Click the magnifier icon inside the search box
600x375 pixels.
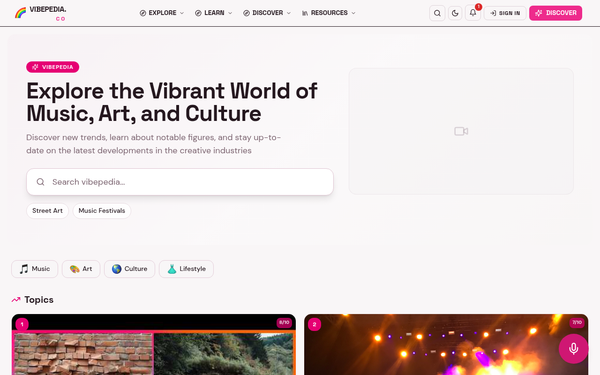pyautogui.click(x=41, y=182)
